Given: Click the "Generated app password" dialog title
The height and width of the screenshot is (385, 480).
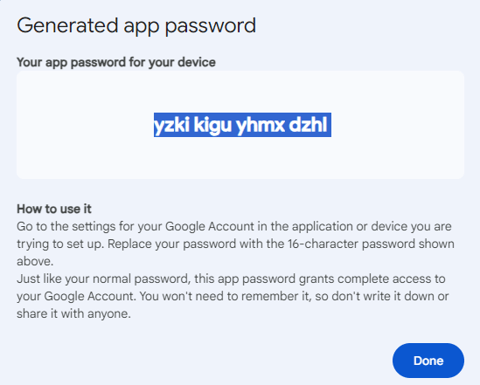Looking at the screenshot, I should [136, 26].
